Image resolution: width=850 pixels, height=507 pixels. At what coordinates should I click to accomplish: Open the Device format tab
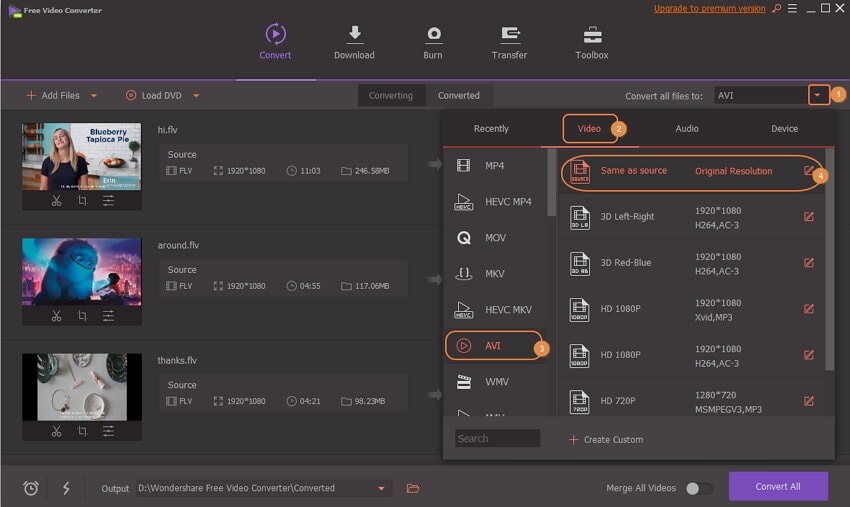[x=784, y=129]
